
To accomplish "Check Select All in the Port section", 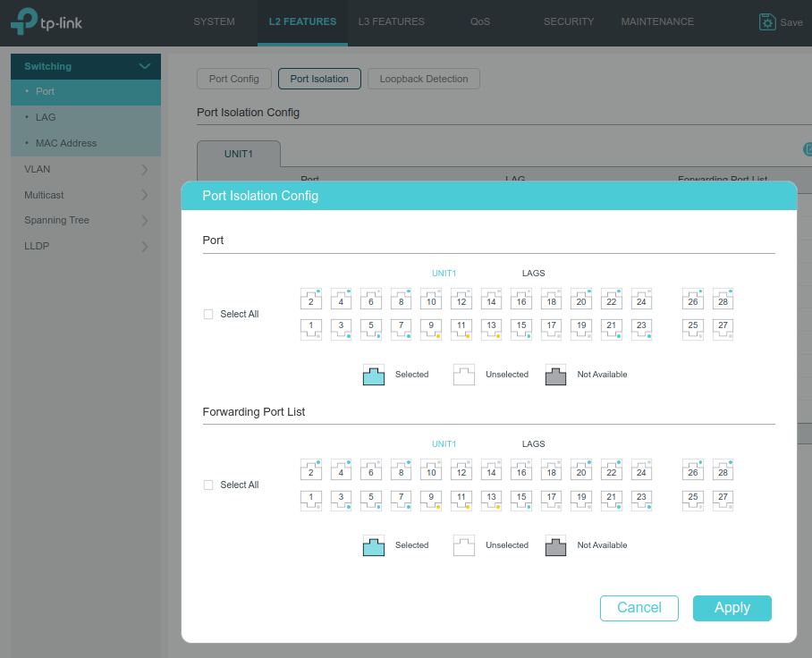I will pos(208,314).
